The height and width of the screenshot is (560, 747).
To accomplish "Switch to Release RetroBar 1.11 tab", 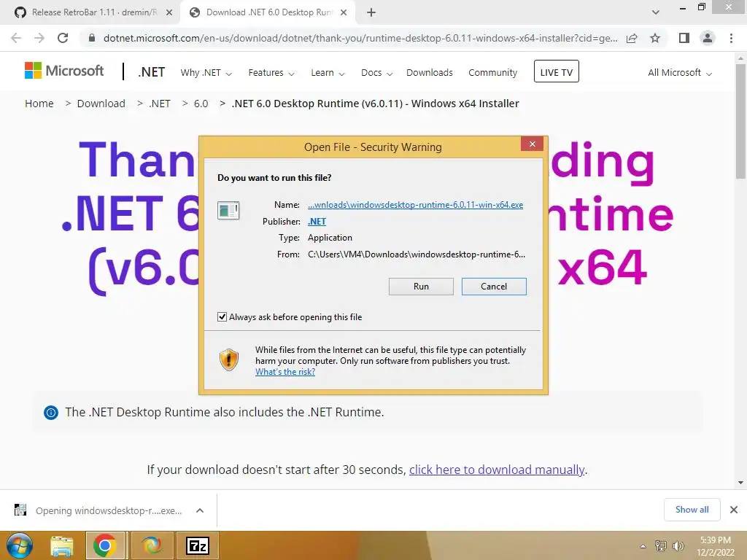I will coord(94,12).
